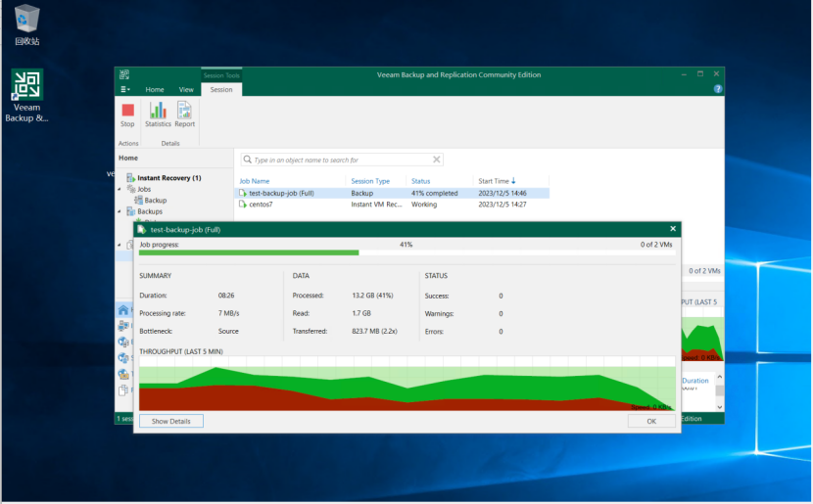Click the '2023/12/5 14:27' start time cell

click(x=502, y=205)
